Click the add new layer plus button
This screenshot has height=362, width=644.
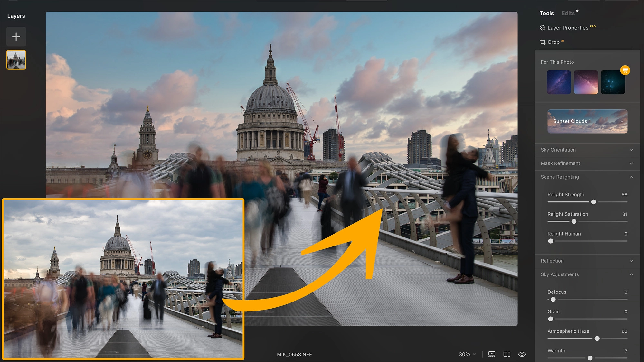click(x=16, y=37)
